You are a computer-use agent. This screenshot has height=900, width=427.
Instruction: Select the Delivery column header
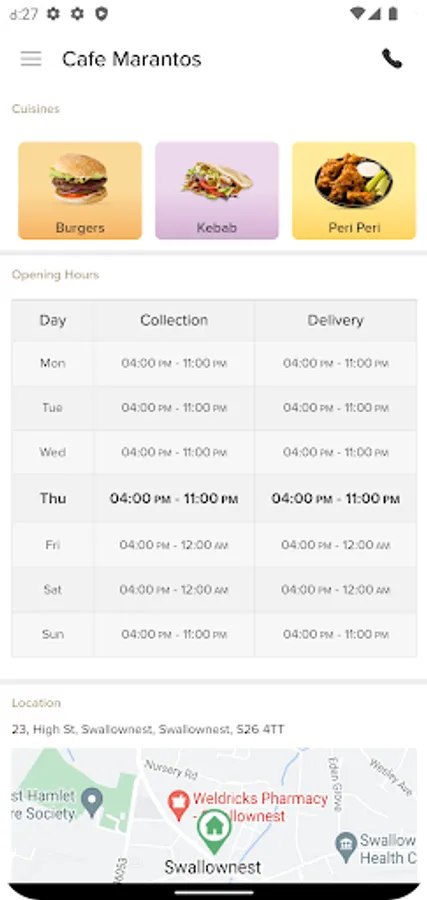pos(335,320)
